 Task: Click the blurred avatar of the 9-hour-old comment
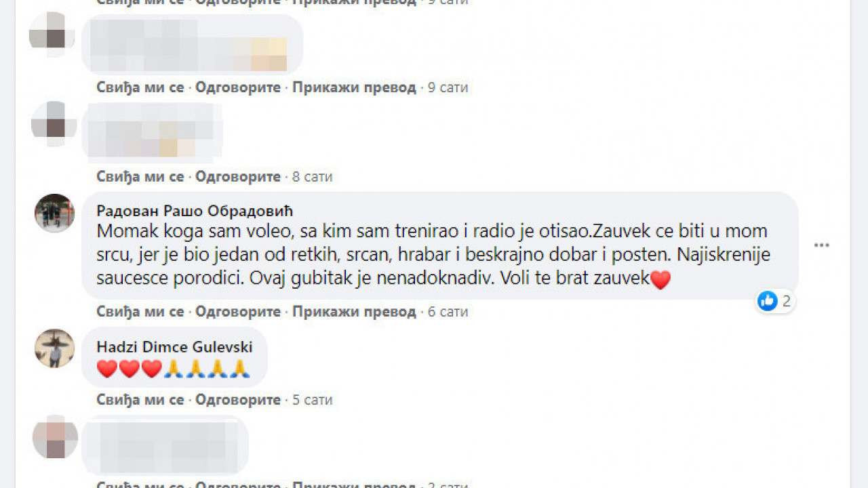point(52,34)
